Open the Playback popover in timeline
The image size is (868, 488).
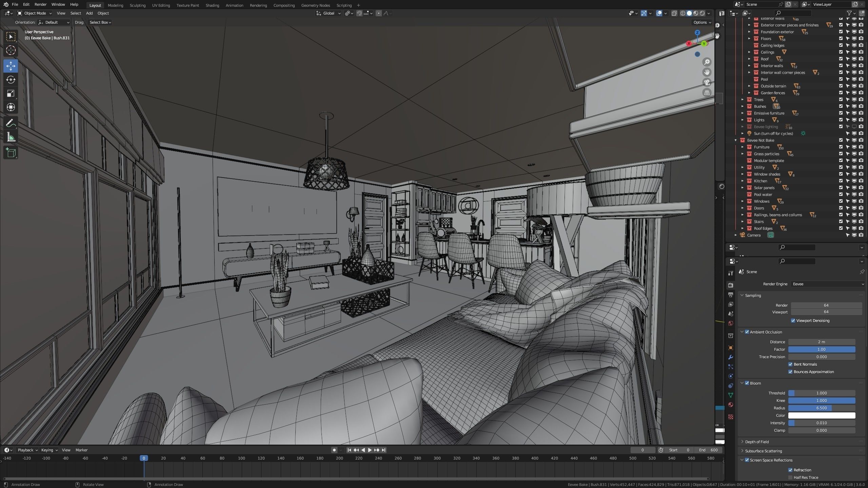[27, 450]
